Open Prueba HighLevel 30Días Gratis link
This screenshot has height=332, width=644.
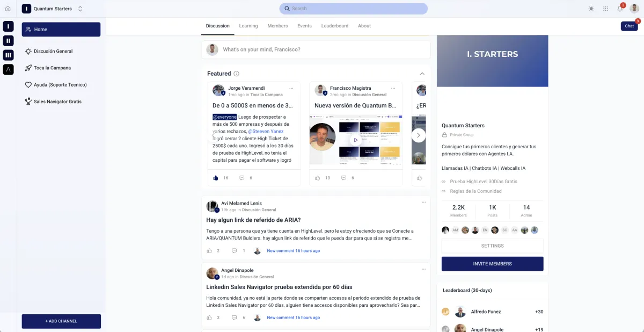(484, 182)
